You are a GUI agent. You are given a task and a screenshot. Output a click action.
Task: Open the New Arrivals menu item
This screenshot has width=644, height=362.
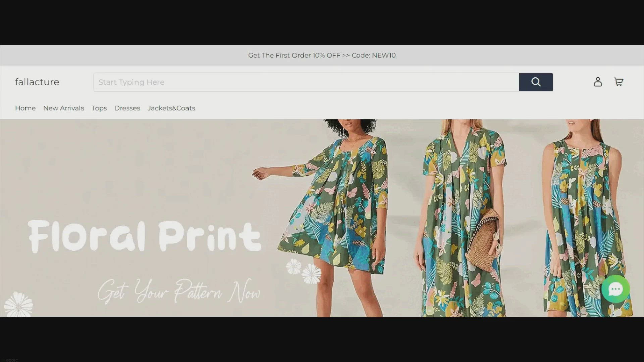pyautogui.click(x=63, y=108)
